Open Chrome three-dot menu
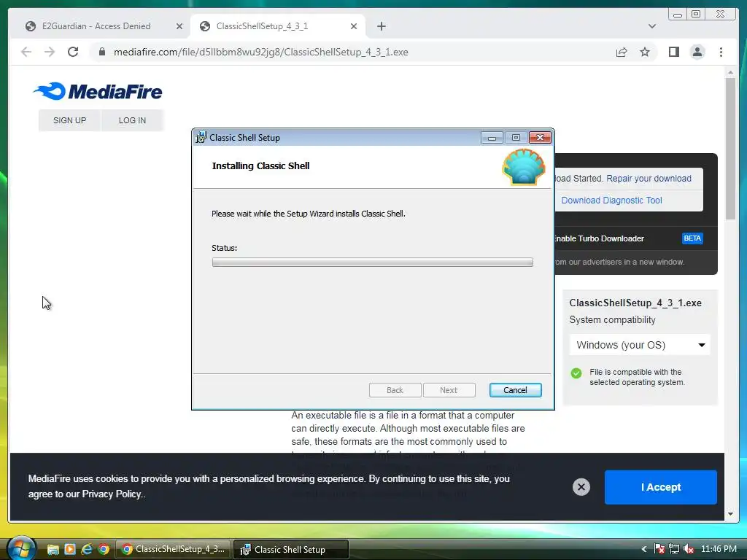This screenshot has height=560, width=747. pyautogui.click(x=721, y=52)
